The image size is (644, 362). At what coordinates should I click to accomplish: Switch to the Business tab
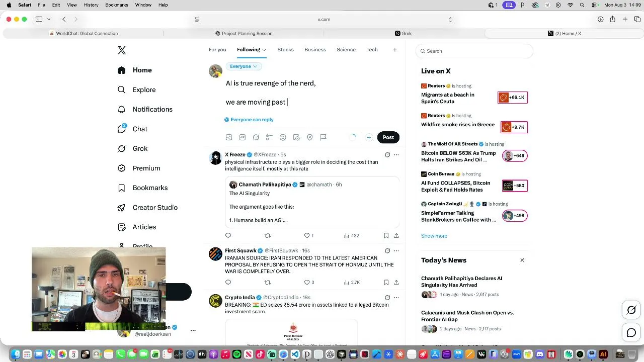(x=315, y=50)
